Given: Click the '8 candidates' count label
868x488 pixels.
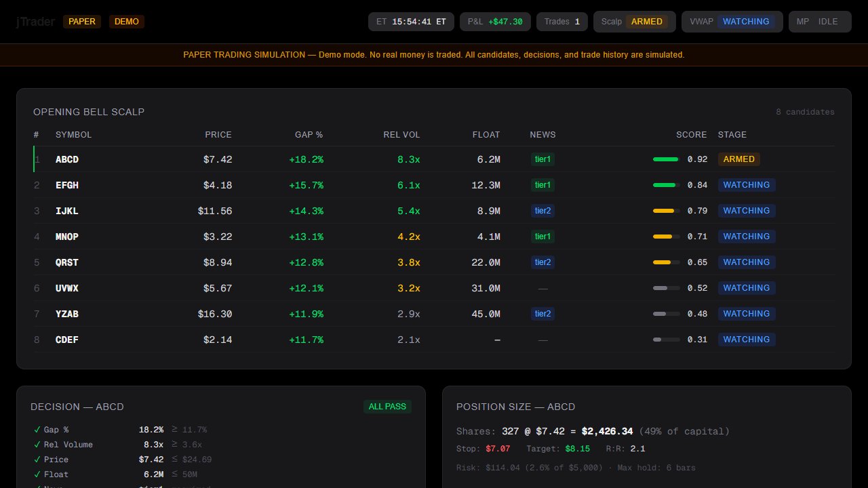Looking at the screenshot, I should coord(806,112).
